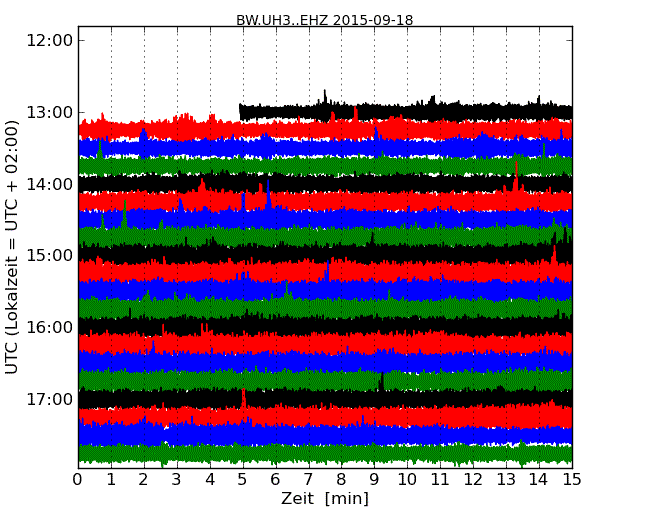The width and height of the screenshot is (650, 520).
Task: Click the plot title BW.UH3..EHZ 2015-09-18
Action: pos(325,20)
